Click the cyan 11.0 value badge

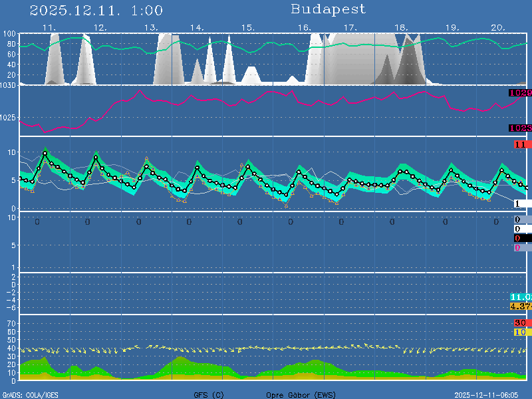point(520,297)
